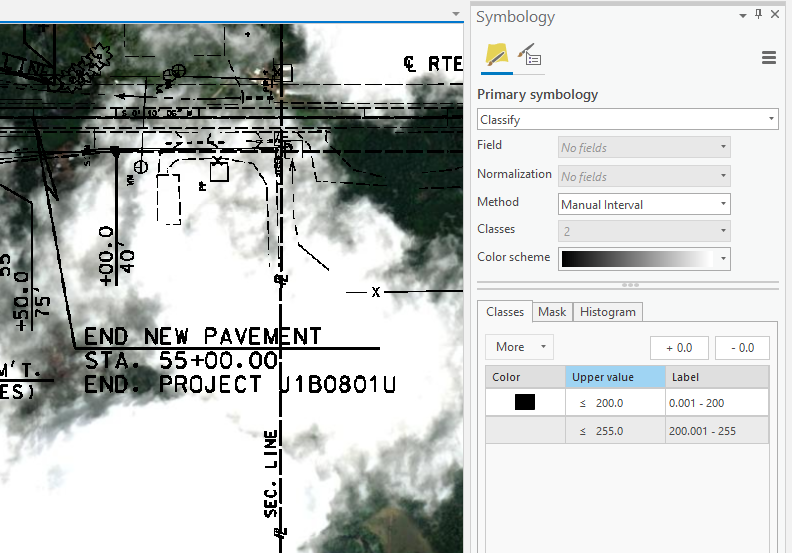Select the upper value 255.0 cell
The image size is (792, 553).
tap(615, 431)
